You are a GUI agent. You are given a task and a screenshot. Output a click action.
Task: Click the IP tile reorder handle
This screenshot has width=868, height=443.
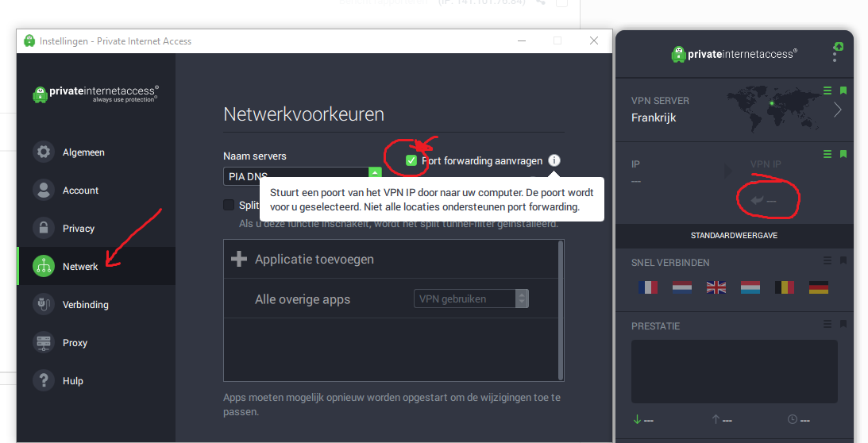(x=827, y=154)
